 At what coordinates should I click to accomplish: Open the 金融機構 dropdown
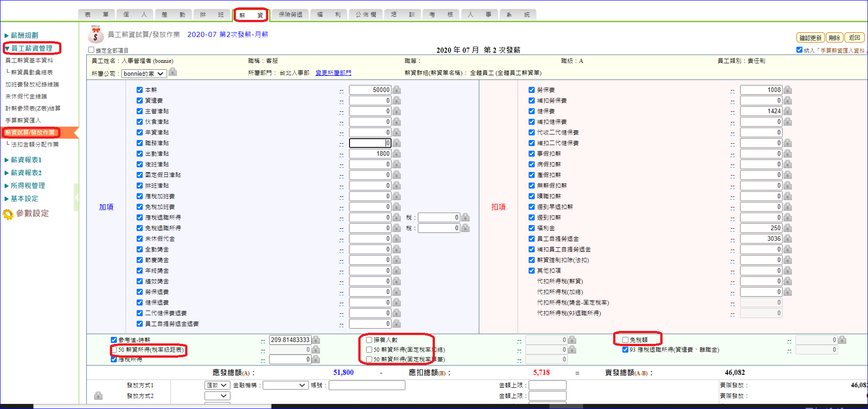click(285, 385)
